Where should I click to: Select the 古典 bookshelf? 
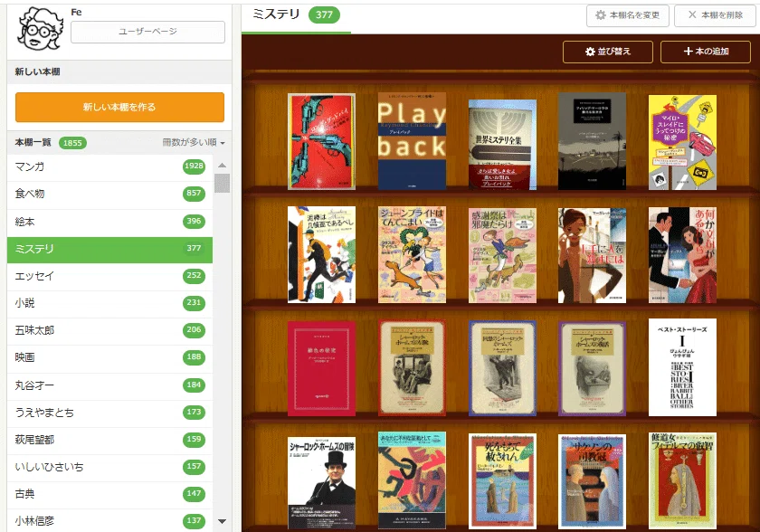(x=110, y=494)
